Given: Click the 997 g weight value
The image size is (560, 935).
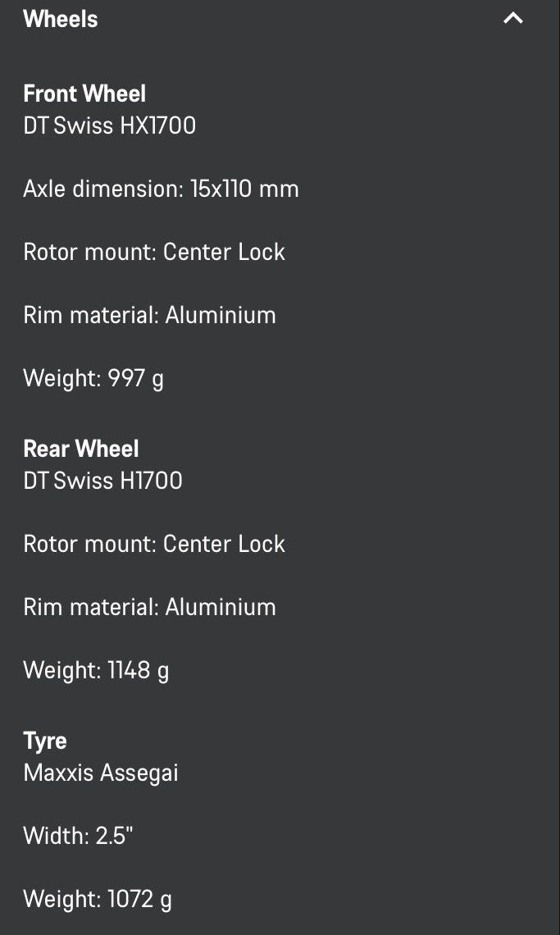Looking at the screenshot, I should click(136, 379).
